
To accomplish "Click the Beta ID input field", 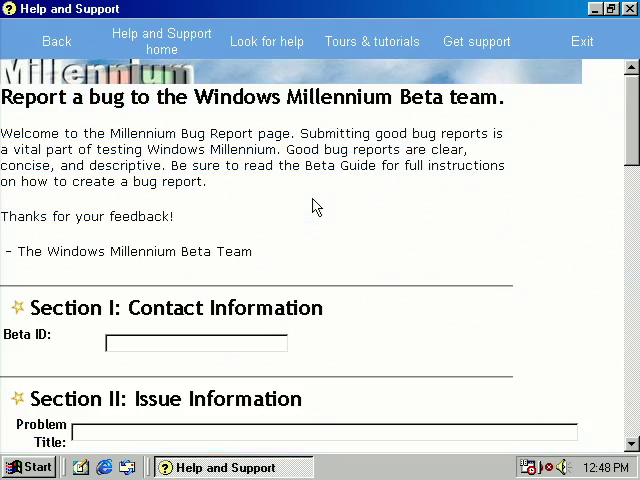I will click(x=196, y=343).
